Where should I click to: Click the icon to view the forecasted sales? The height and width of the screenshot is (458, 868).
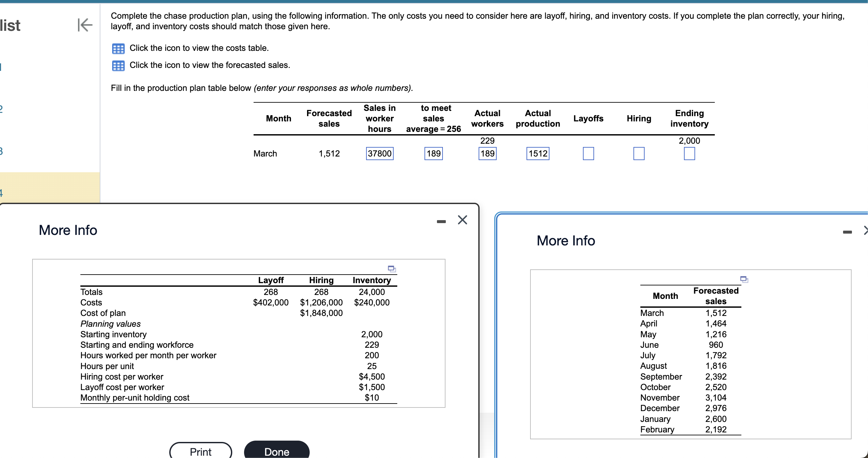coord(118,65)
